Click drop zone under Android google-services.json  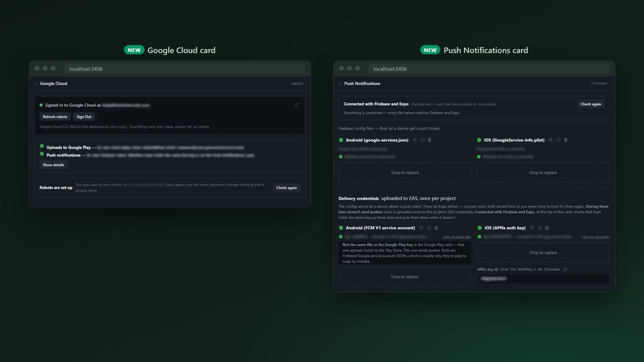coord(405,173)
